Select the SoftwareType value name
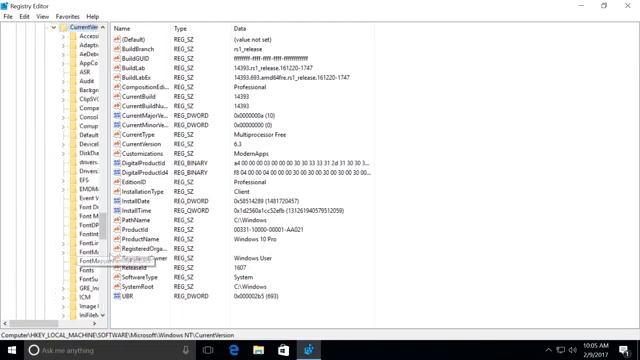640x360 pixels. click(139, 277)
